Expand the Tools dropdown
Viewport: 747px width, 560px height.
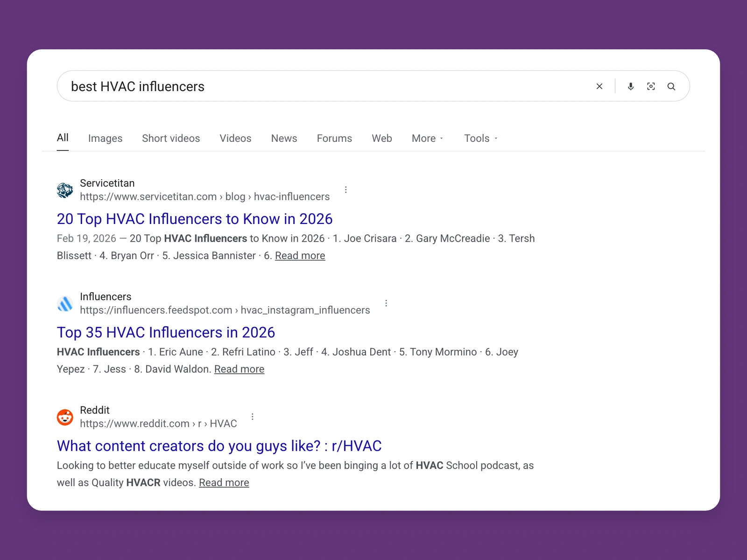480,138
